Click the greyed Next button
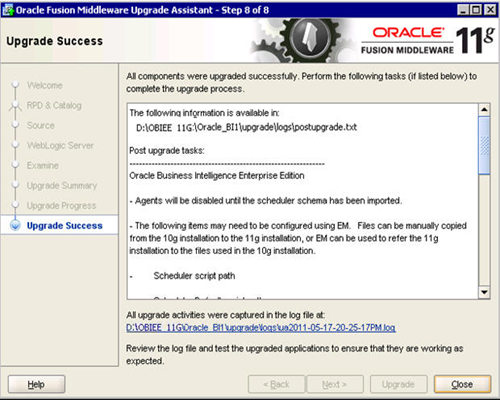500x400 pixels. coord(335,384)
